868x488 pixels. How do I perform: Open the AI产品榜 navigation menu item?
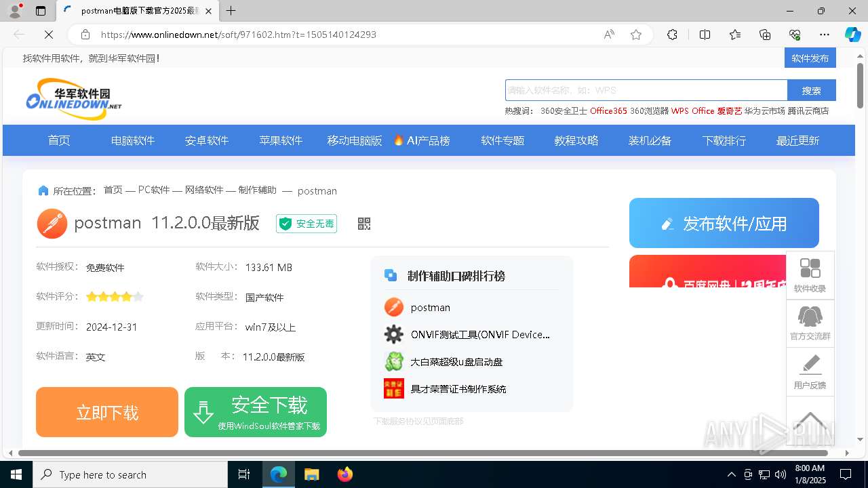(x=422, y=140)
